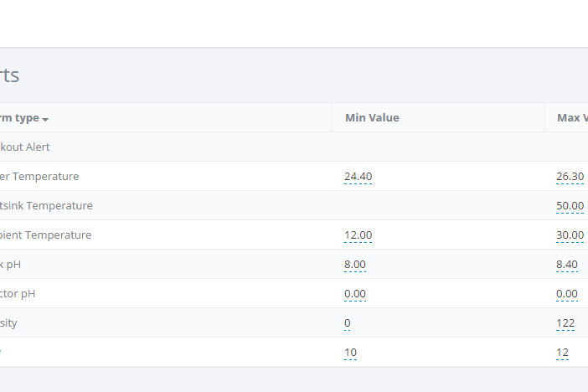Edit density max value 122
This screenshot has height=392, width=588.
[x=565, y=323]
